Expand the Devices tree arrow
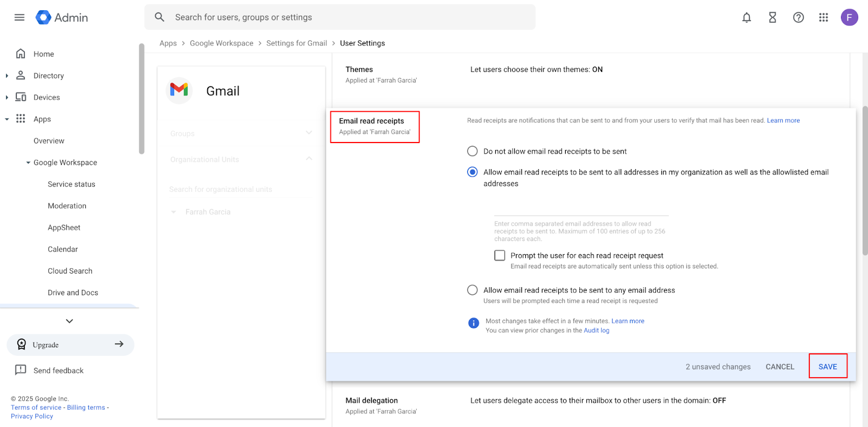 pyautogui.click(x=7, y=98)
